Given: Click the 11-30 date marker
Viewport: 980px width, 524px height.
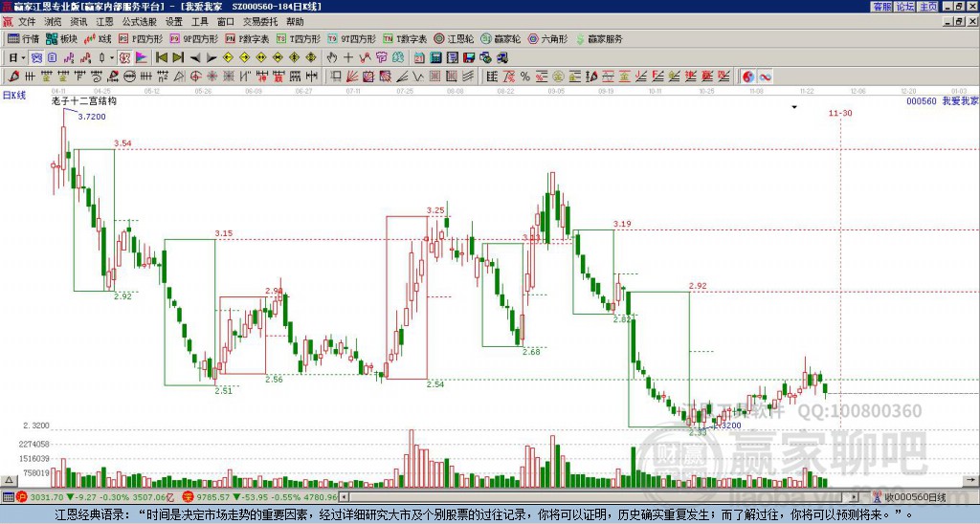Looking at the screenshot, I should click(840, 113).
